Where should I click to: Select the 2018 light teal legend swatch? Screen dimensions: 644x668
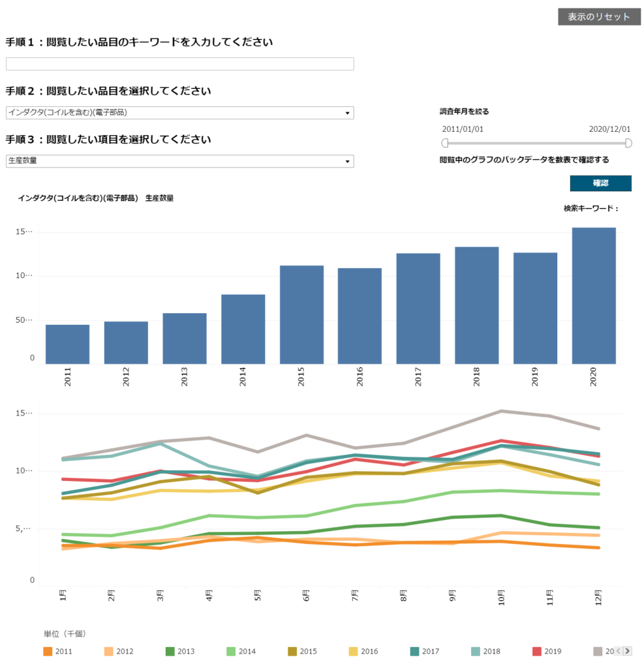(x=476, y=652)
